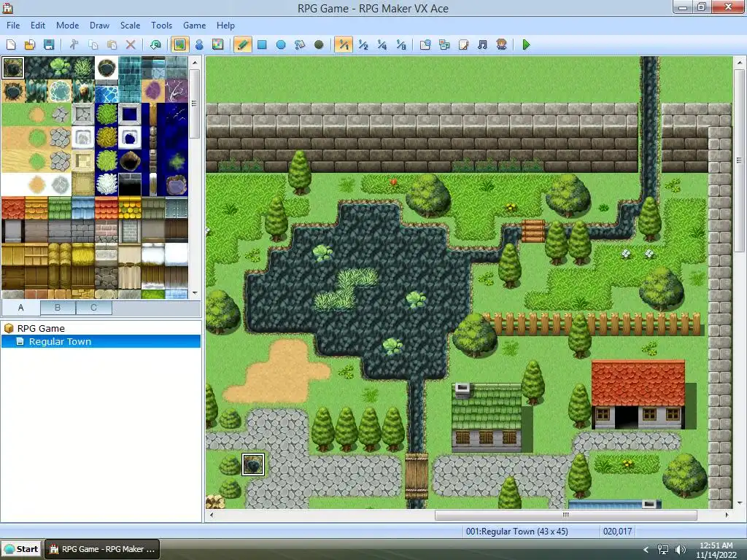Select the Shadow Pen tool
Image resolution: width=747 pixels, height=560 pixels.
[x=319, y=44]
